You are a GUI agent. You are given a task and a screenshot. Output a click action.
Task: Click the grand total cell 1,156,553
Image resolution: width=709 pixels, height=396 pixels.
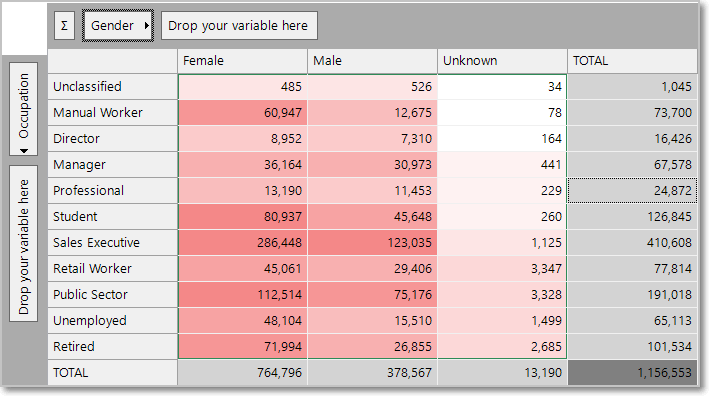pos(633,373)
